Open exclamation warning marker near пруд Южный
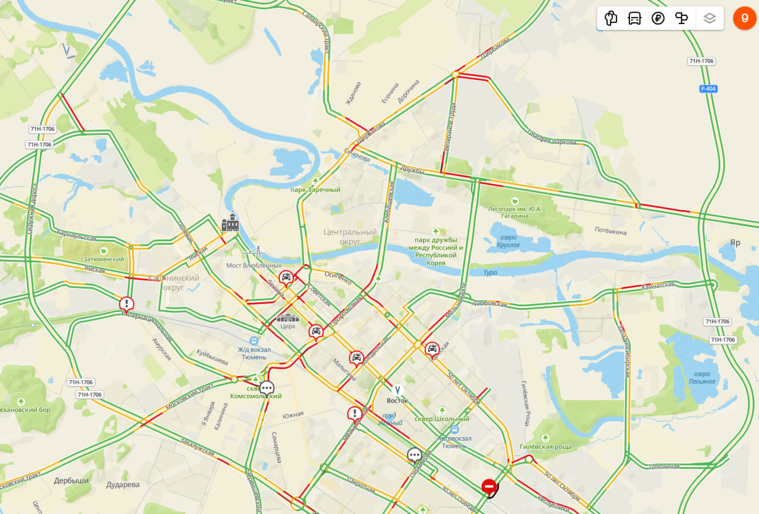The image size is (759, 514). [x=354, y=414]
